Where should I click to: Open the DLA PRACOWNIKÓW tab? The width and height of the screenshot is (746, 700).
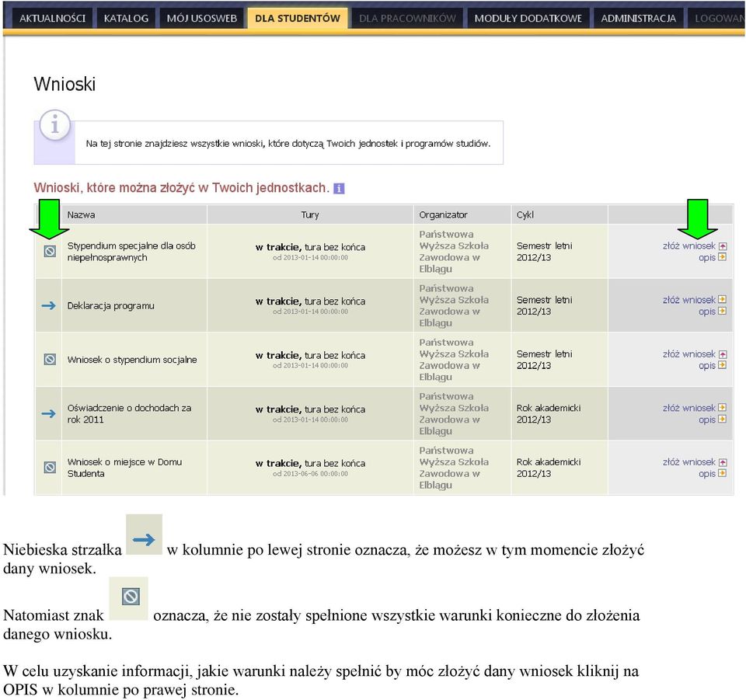tap(407, 18)
